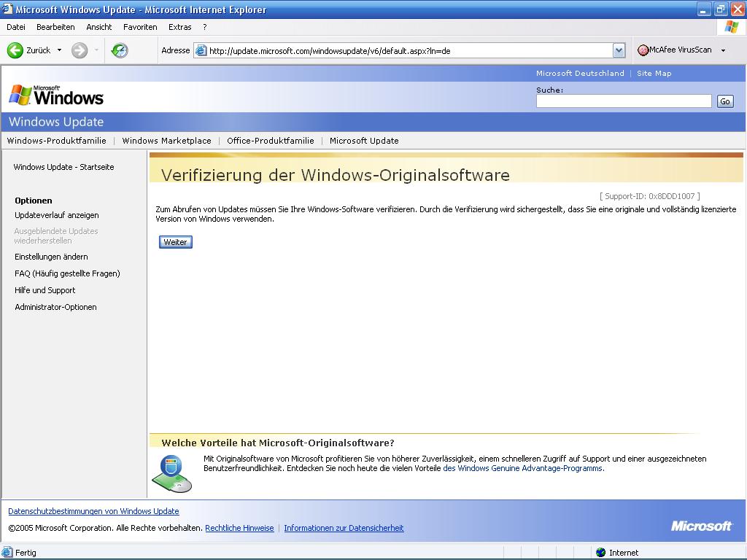Open Hilfe und Support
This screenshot has width=747, height=560.
pos(44,290)
